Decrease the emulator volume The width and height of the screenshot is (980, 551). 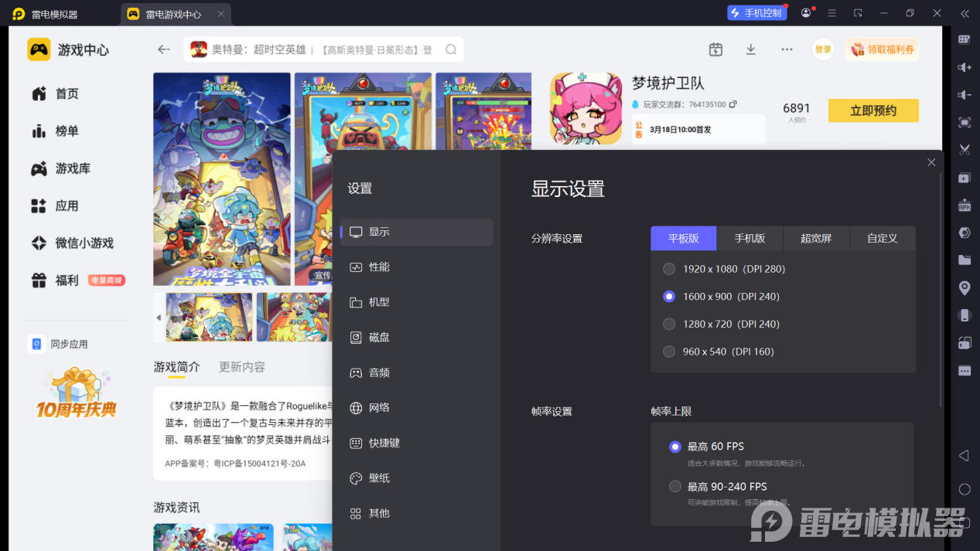point(964,94)
